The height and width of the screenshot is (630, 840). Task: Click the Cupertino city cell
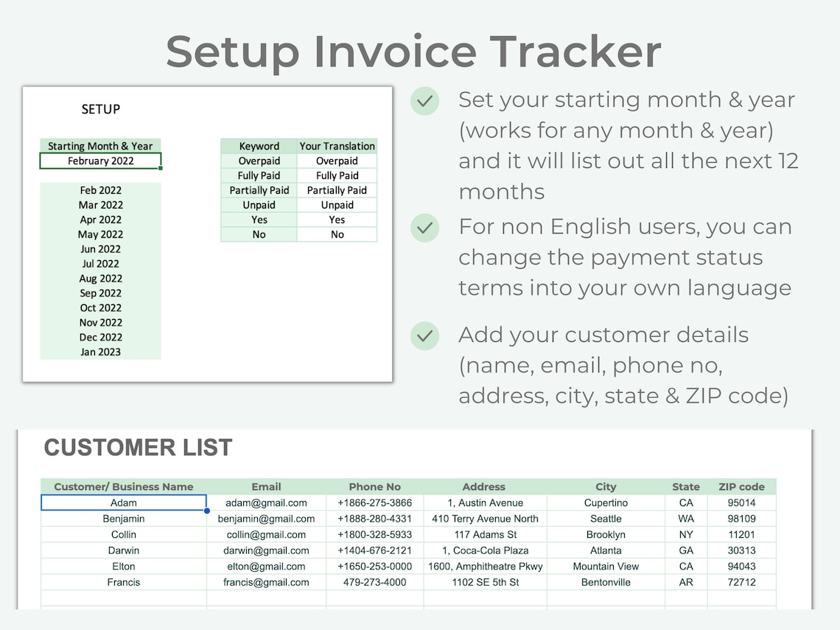[606, 503]
